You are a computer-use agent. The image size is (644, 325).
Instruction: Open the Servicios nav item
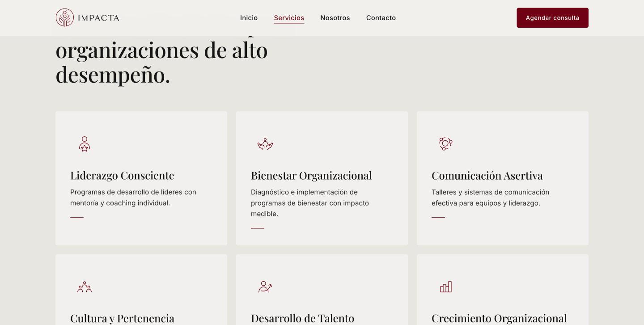click(289, 18)
